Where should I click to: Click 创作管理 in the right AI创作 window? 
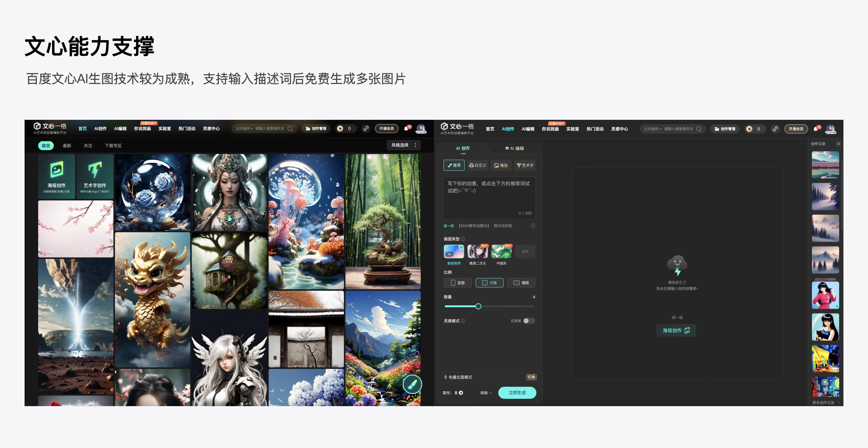(725, 129)
